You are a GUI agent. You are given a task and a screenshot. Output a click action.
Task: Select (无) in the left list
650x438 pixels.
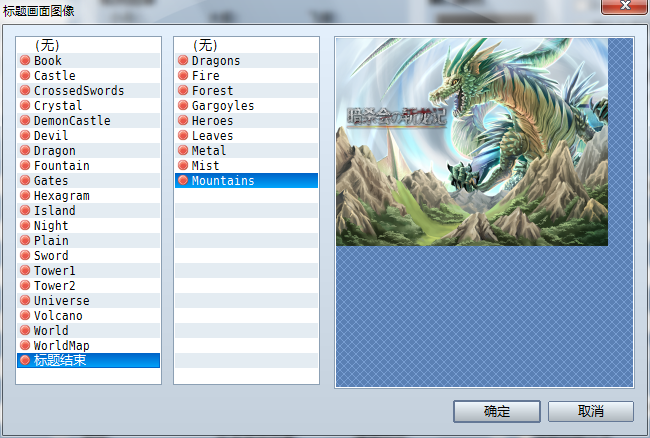coord(88,45)
